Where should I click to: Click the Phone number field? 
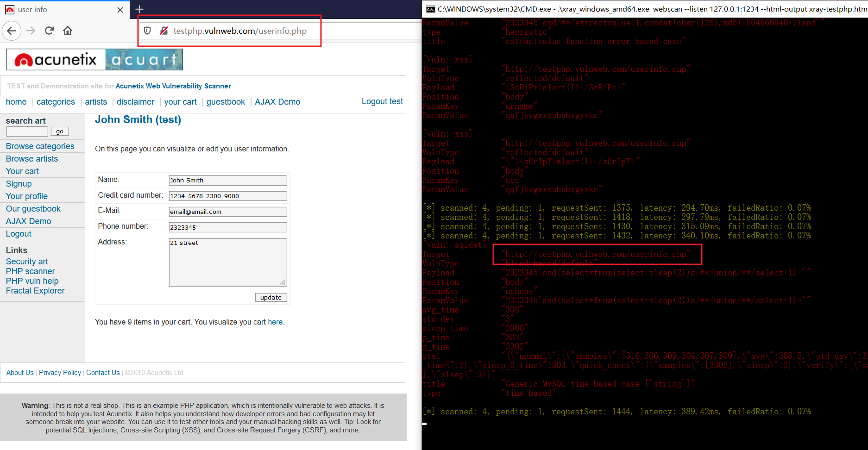(x=228, y=228)
